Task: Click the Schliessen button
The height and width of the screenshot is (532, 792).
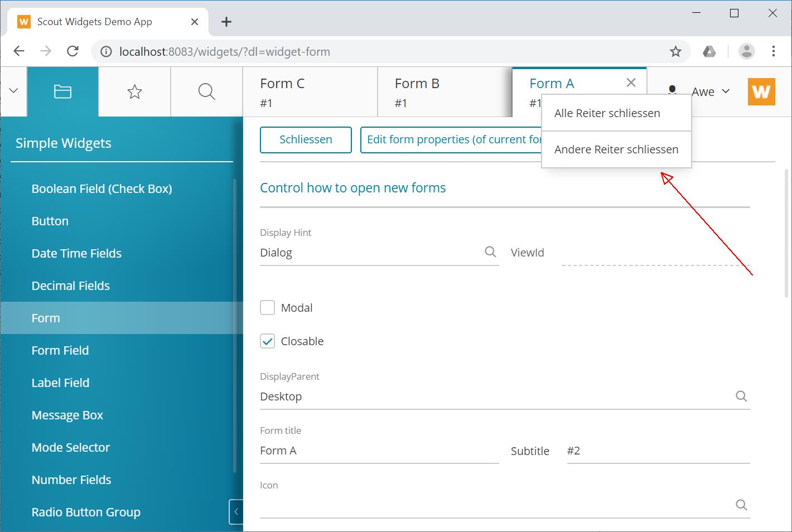Action: (x=306, y=139)
